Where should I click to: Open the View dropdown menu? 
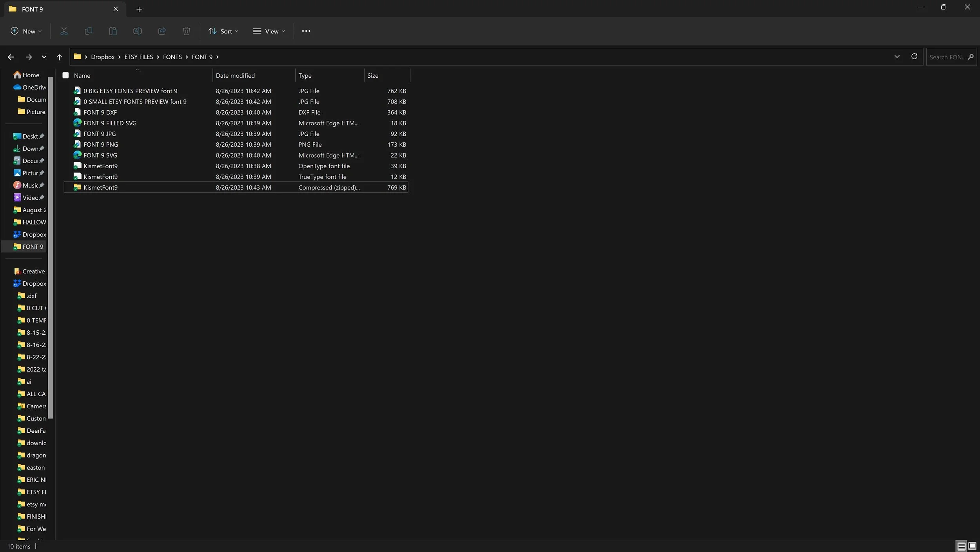click(269, 31)
